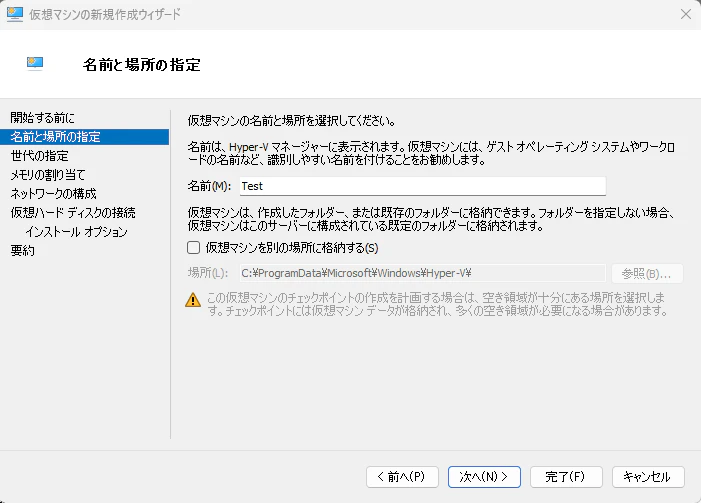Click the Hyper-V マネージャー description paragraph
Viewport: 701px width, 503px height.
tap(431, 153)
